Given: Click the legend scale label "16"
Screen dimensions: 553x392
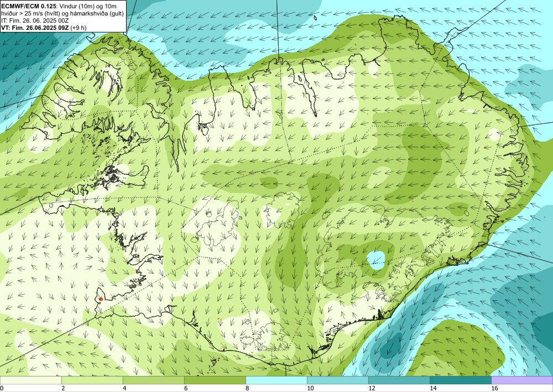Looking at the screenshot, I should point(494,388).
